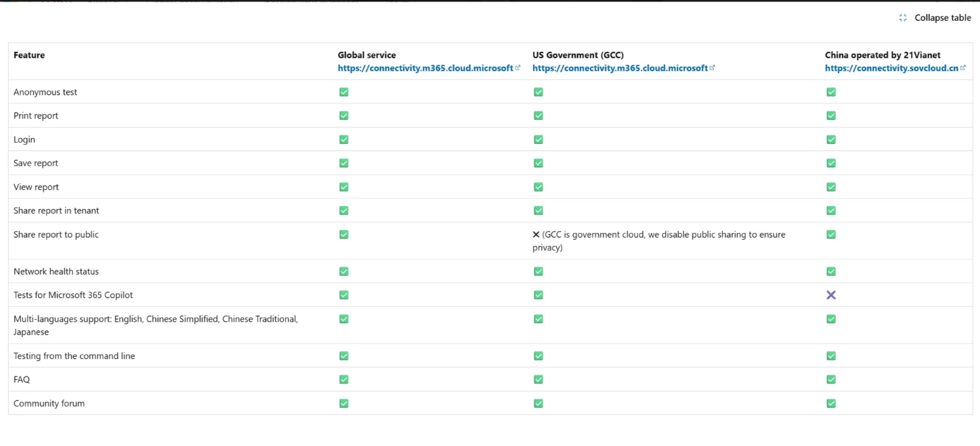Image resolution: width=980 pixels, height=446 pixels.
Task: Click the X mark for Copilot tests under China
Action: tap(831, 295)
